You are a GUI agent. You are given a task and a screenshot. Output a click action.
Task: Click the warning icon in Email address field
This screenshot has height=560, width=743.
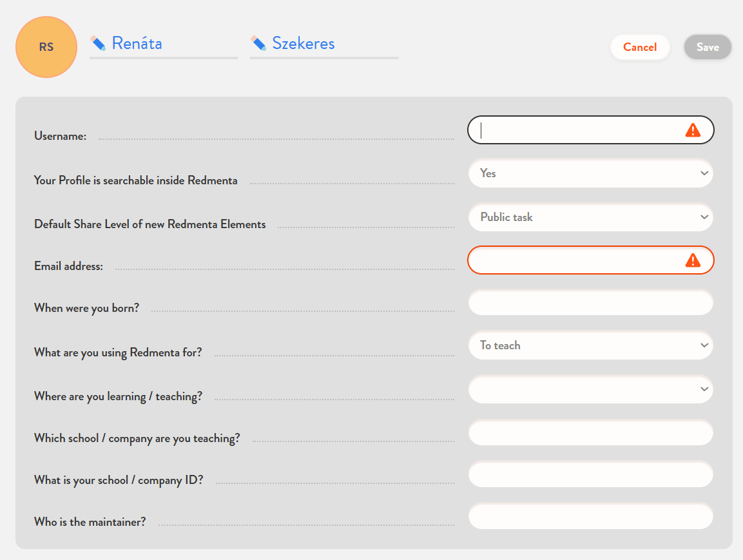(x=692, y=260)
